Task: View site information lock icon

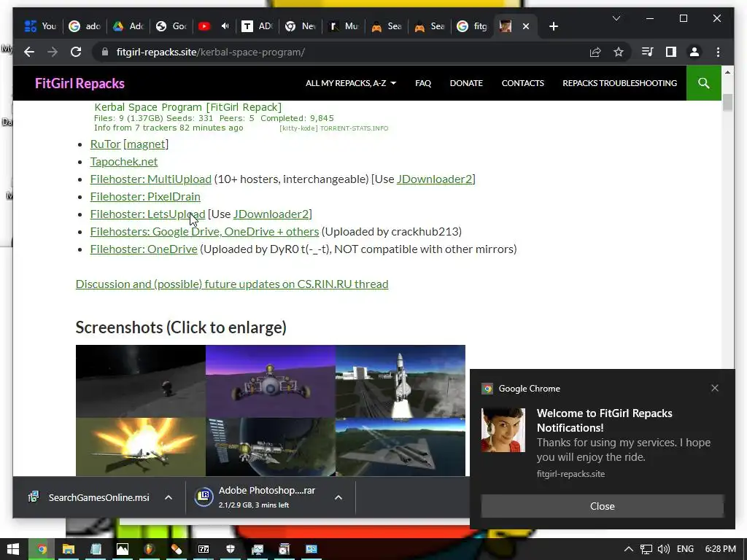Action: pyautogui.click(x=105, y=52)
